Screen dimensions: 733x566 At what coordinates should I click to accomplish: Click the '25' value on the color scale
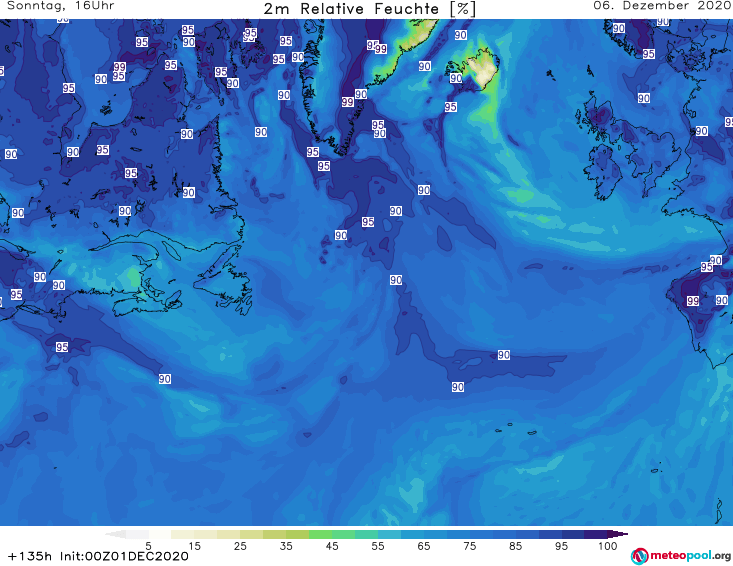[x=240, y=546]
